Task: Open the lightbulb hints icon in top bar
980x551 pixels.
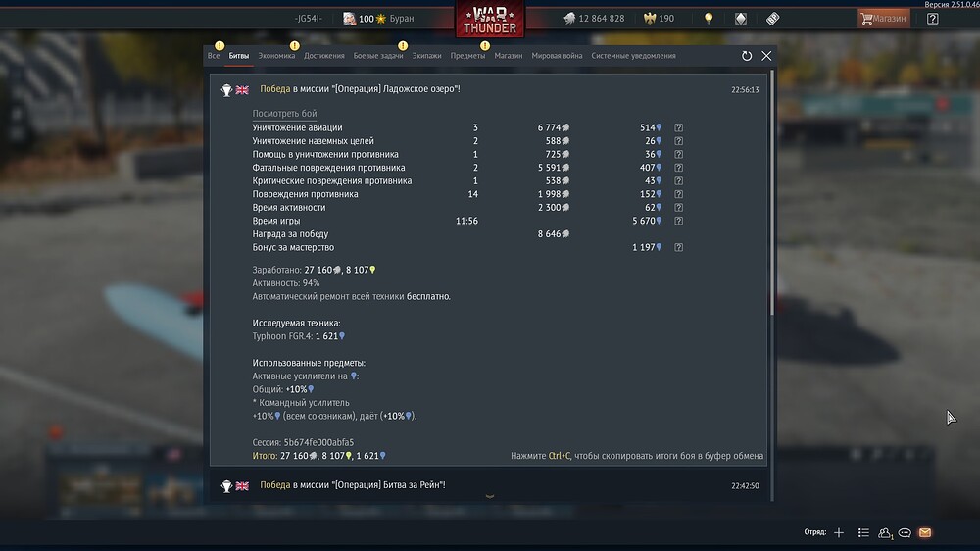Action: point(709,19)
